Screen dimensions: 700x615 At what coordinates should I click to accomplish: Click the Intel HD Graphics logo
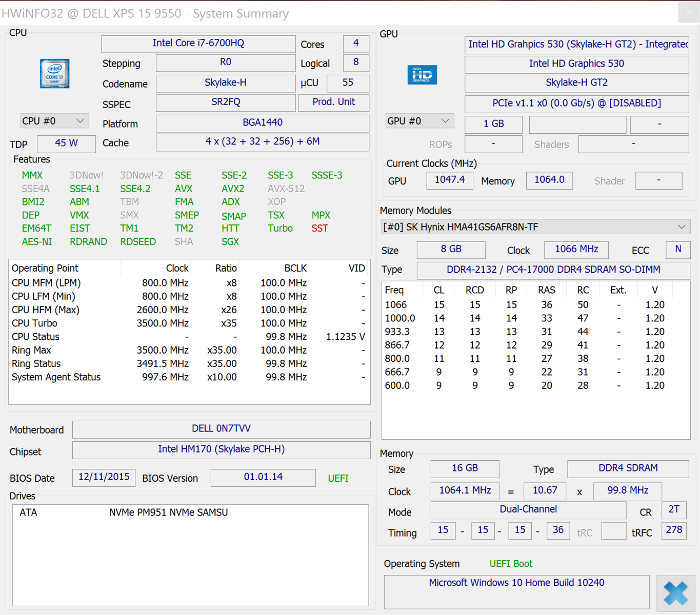pyautogui.click(x=422, y=75)
